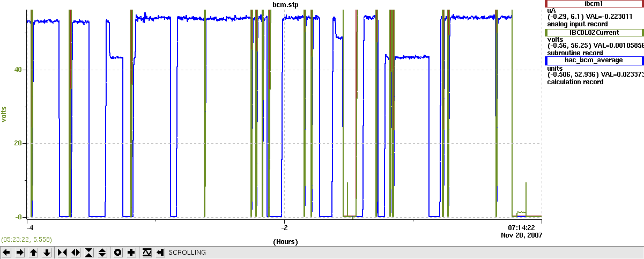The width and height of the screenshot is (644, 259).
Task: Click the hac_bcm_average range and VAL readout
Action: click(x=595, y=75)
